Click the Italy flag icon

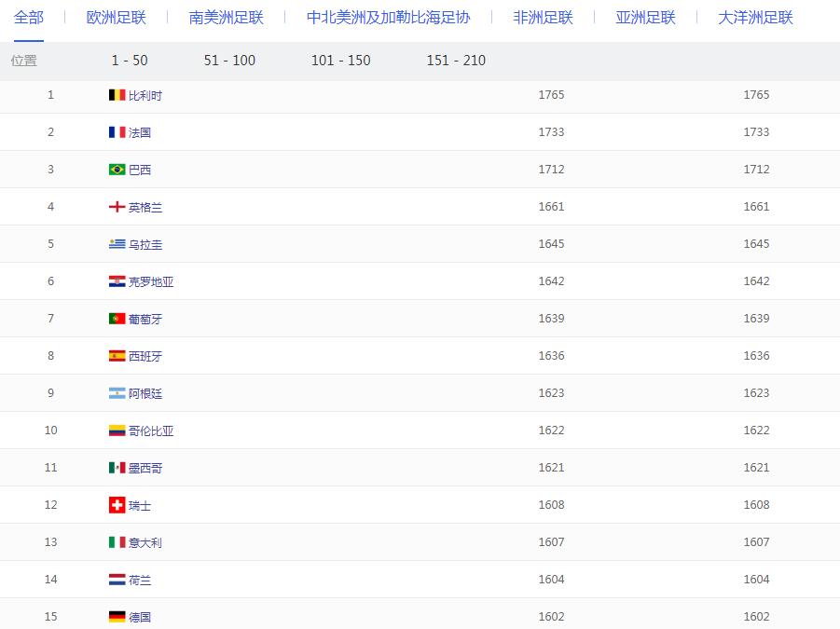click(x=117, y=542)
